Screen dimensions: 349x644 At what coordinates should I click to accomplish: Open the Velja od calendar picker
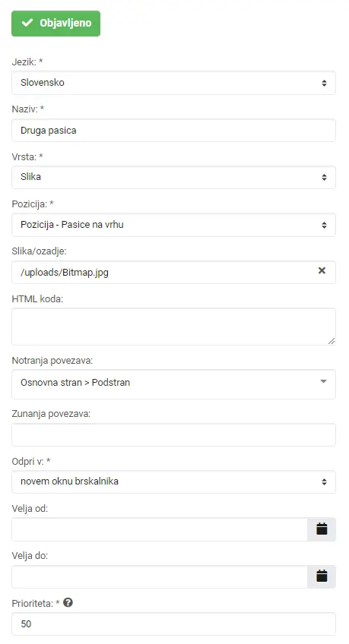coord(322,529)
